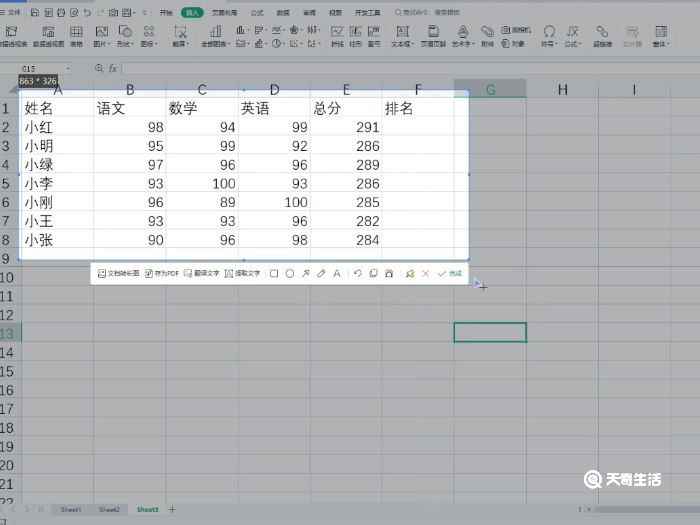Insert a pivot chart (数据透视图)

[x=48, y=36]
